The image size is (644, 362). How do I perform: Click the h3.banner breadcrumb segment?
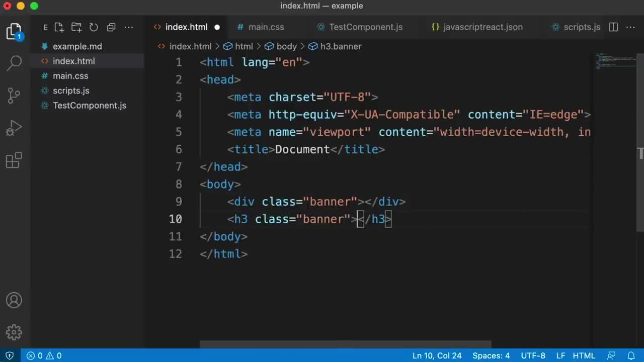(x=341, y=46)
